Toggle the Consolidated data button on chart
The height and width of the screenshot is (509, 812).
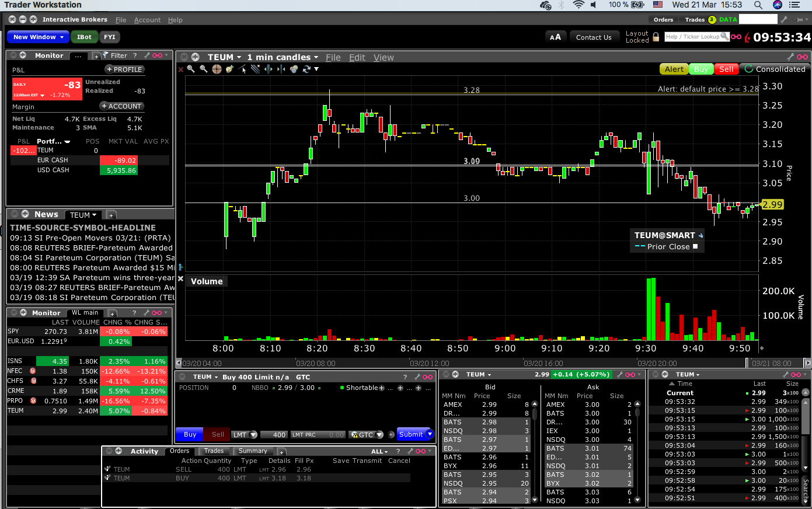pos(775,69)
